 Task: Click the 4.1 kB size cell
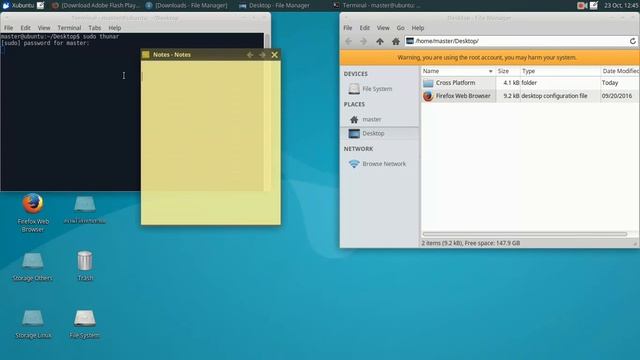tap(511, 83)
